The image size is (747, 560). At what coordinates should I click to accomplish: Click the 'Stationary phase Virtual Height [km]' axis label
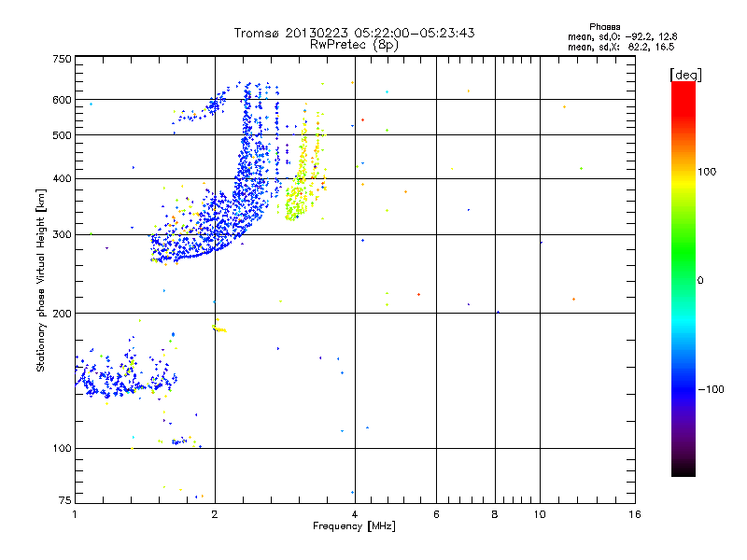pos(41,281)
